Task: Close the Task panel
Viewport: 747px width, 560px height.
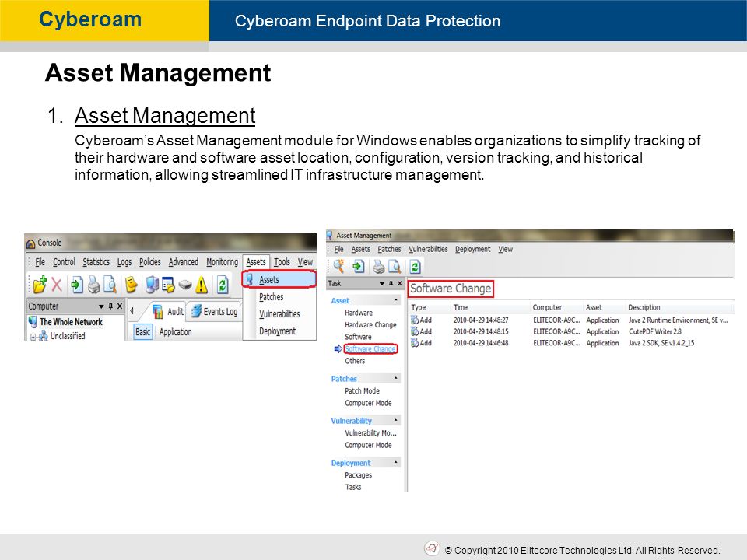Action: (x=400, y=283)
